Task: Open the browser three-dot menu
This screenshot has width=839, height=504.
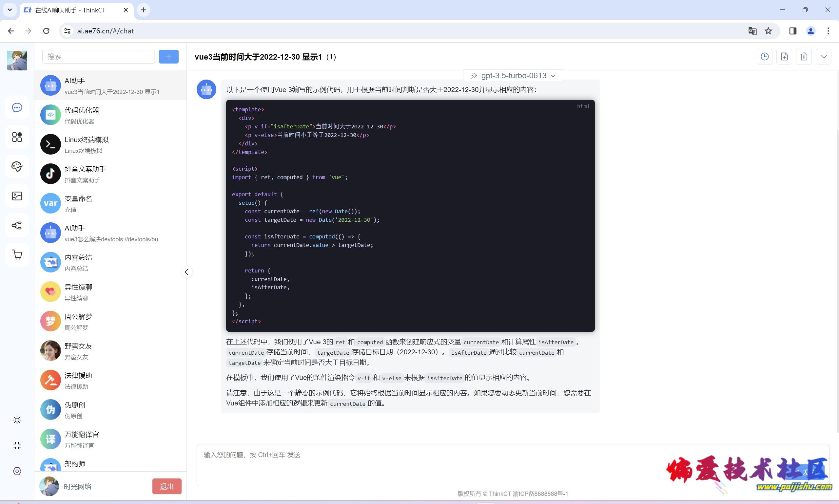Action: click(828, 31)
